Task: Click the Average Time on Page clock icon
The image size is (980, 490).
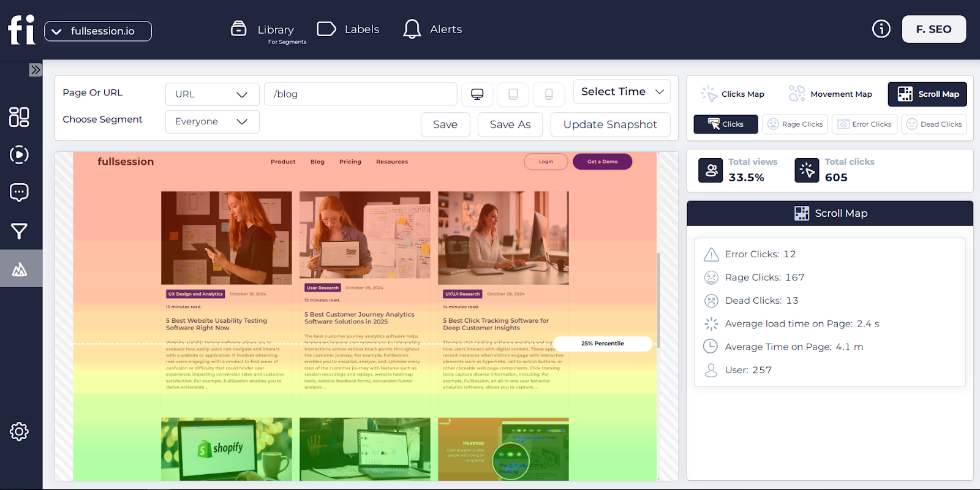Action: 710,346
